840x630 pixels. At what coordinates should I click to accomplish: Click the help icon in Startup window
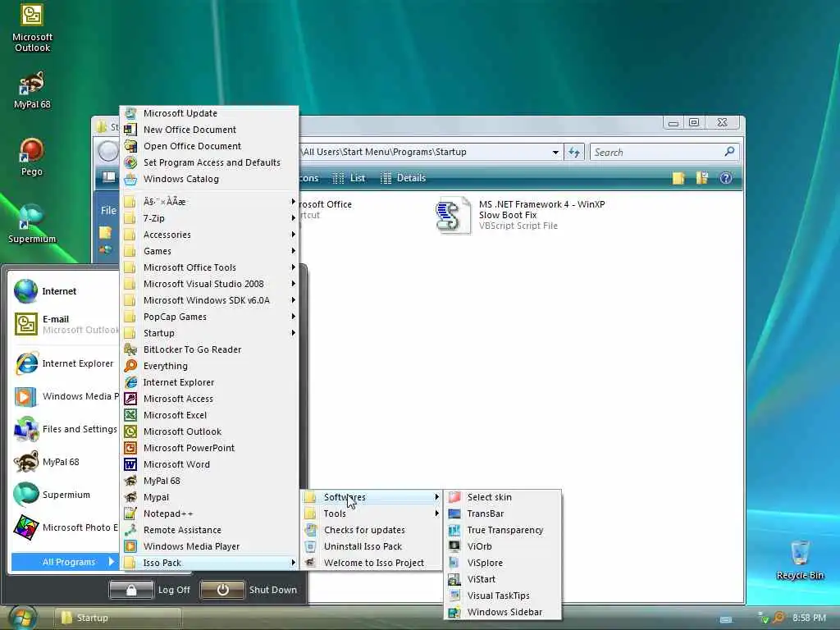click(x=725, y=178)
